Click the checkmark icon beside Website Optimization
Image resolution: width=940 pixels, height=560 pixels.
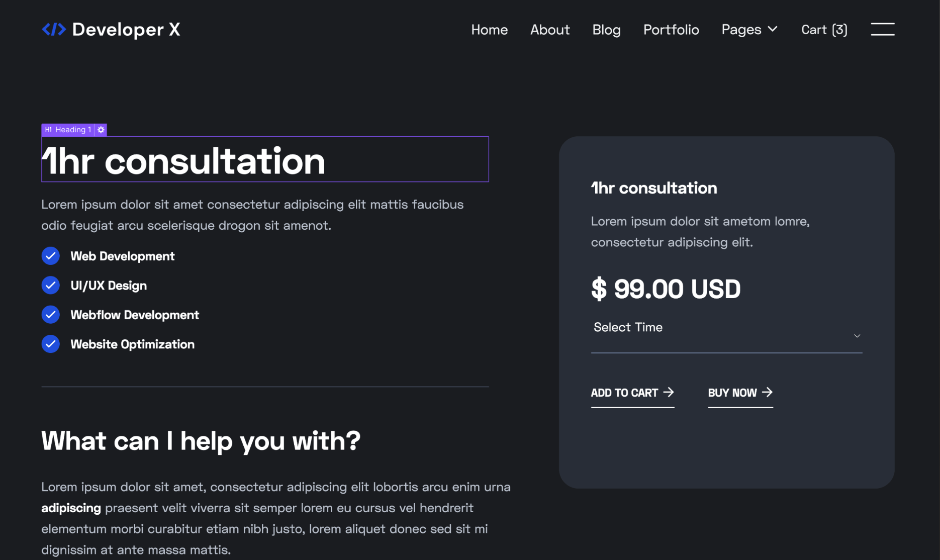point(50,344)
